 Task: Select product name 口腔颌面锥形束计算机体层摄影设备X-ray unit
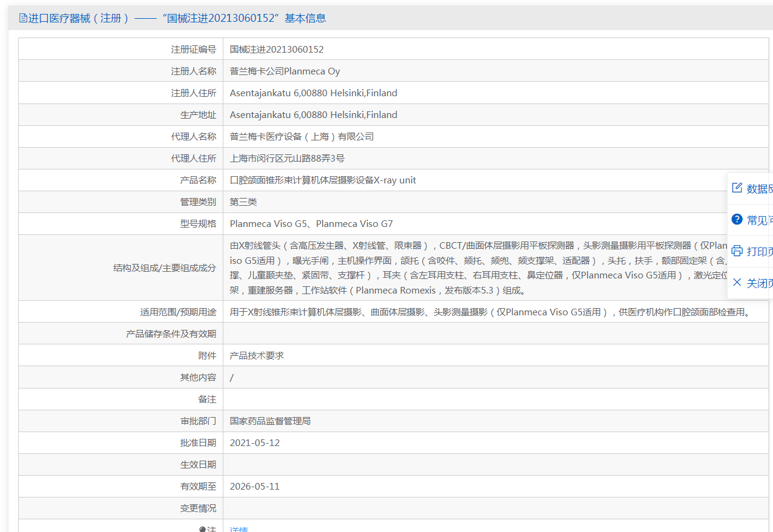(x=323, y=180)
